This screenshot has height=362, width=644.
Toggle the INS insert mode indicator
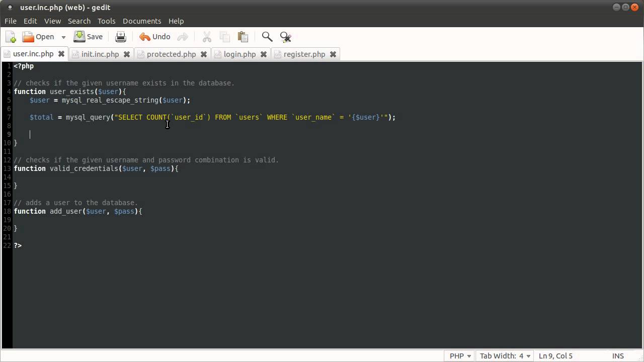coord(618,355)
